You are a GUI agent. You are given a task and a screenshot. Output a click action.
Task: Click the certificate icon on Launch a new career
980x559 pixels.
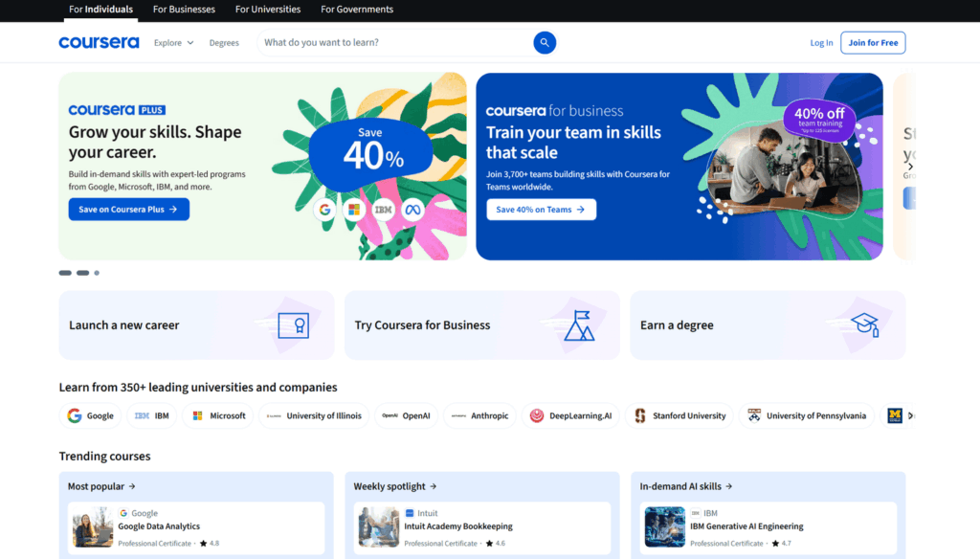pos(293,325)
